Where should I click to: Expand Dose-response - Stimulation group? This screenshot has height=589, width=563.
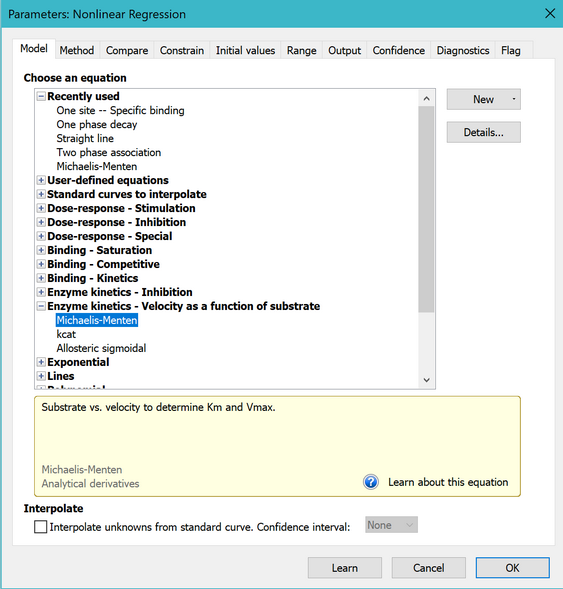click(x=41, y=208)
